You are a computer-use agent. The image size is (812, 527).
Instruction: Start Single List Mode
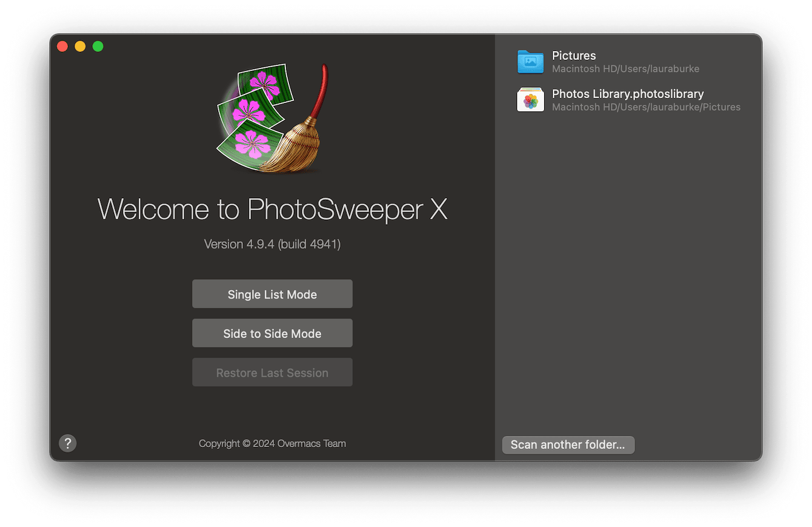[272, 294]
